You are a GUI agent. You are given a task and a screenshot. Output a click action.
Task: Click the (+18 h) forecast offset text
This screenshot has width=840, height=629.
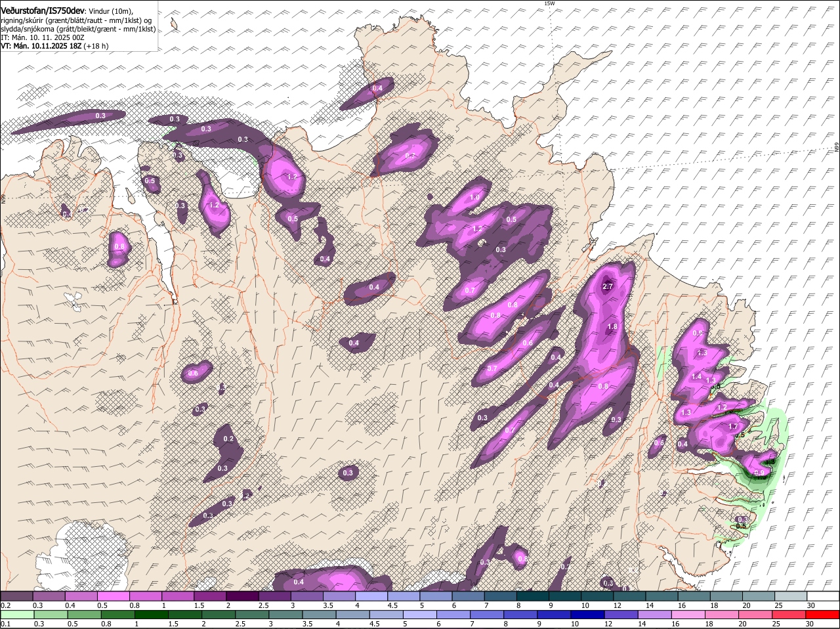[x=96, y=46]
